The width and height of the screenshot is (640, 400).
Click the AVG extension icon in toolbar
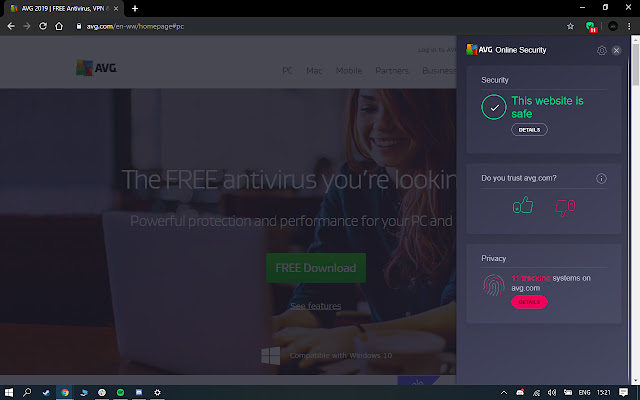[x=591, y=27]
